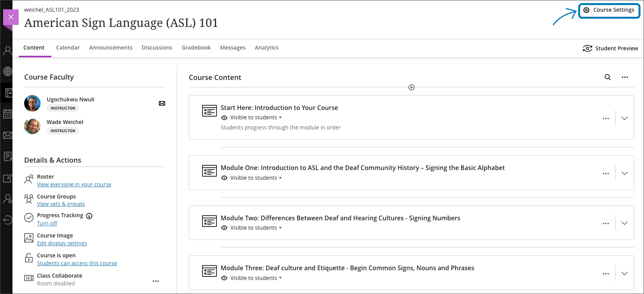Open your Blackboard profile from the sidebar
Screen dimensions: 644x294
(x=7, y=50)
